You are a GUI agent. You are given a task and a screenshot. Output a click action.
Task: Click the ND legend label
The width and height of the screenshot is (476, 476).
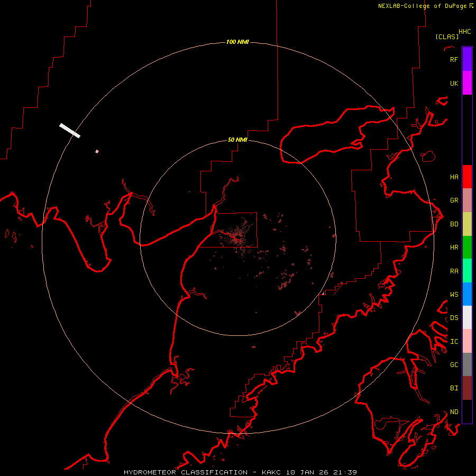(x=454, y=411)
